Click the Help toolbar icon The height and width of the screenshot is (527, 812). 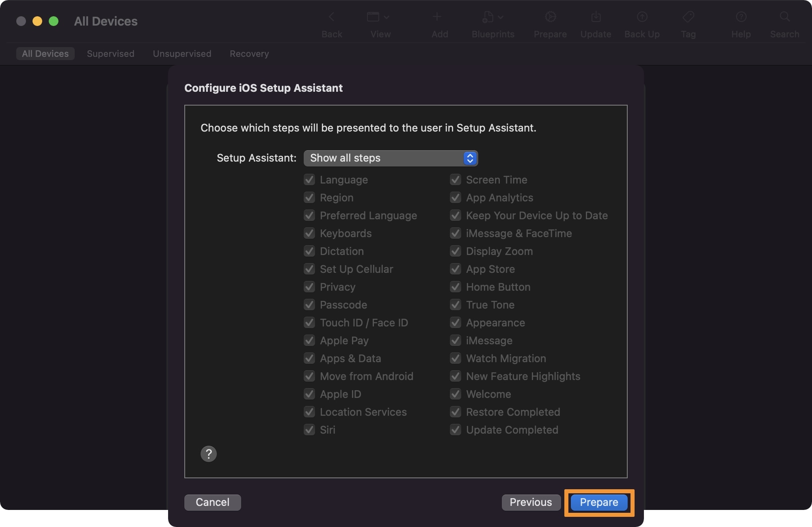pyautogui.click(x=741, y=17)
